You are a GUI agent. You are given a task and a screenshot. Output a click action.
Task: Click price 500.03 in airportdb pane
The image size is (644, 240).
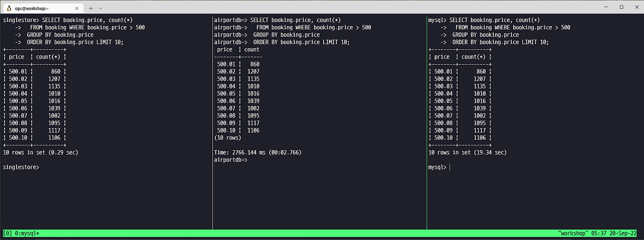pyautogui.click(x=226, y=79)
